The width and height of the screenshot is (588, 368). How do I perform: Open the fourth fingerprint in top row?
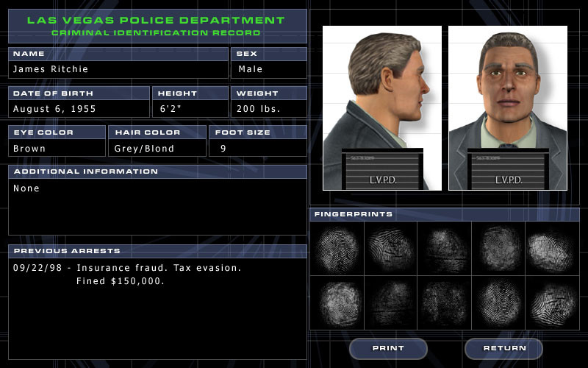(498, 249)
